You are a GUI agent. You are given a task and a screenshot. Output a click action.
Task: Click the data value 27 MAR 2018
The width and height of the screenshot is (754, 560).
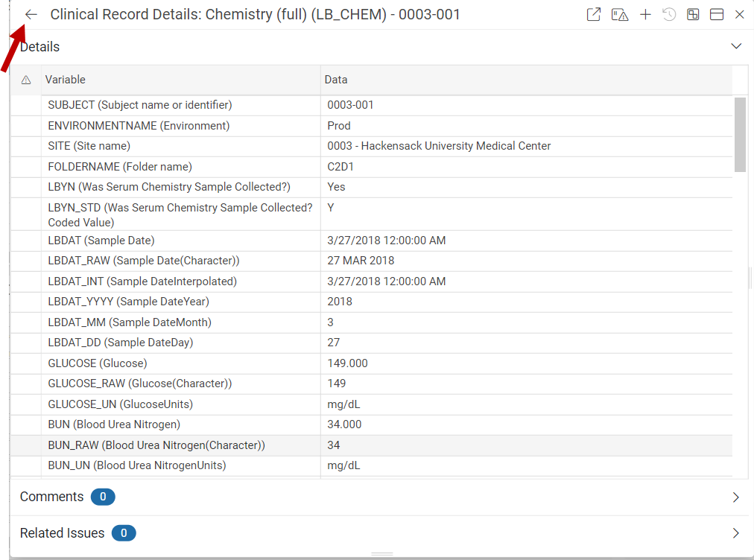(x=361, y=261)
